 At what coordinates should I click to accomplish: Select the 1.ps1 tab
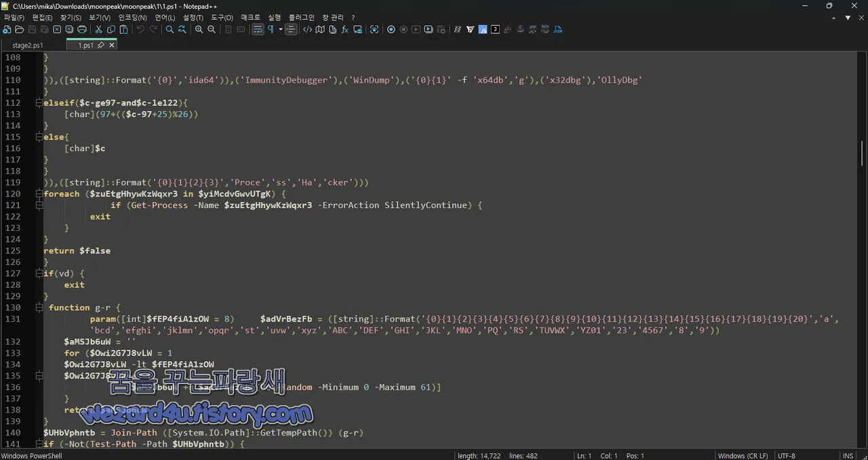pos(85,45)
